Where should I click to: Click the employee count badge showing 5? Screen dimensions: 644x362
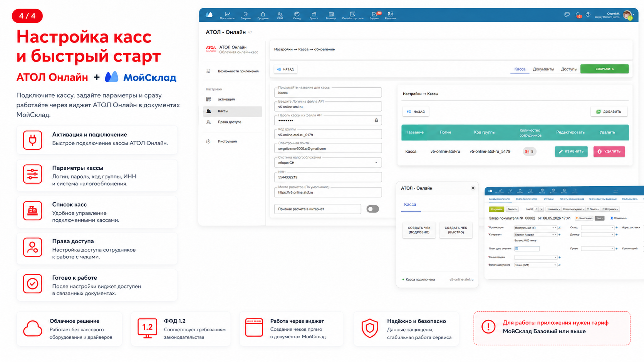(530, 152)
